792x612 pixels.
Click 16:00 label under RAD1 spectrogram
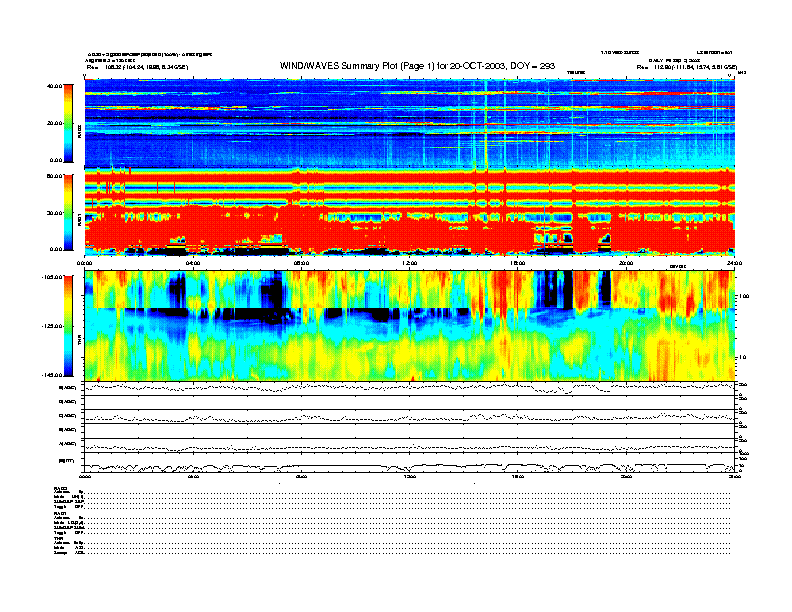click(x=518, y=263)
